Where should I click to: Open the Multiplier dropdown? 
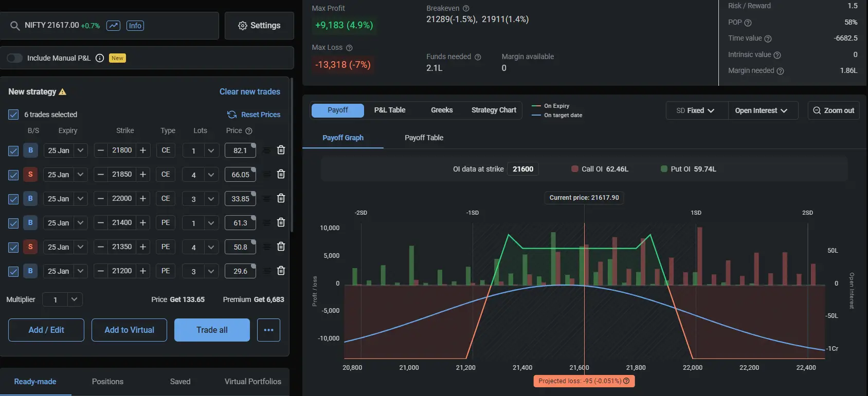(74, 299)
